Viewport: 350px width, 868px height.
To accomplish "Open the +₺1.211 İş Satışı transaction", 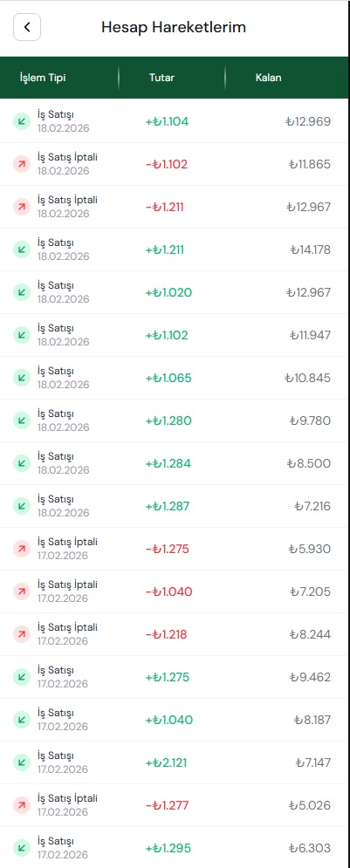I will pyautogui.click(x=175, y=249).
